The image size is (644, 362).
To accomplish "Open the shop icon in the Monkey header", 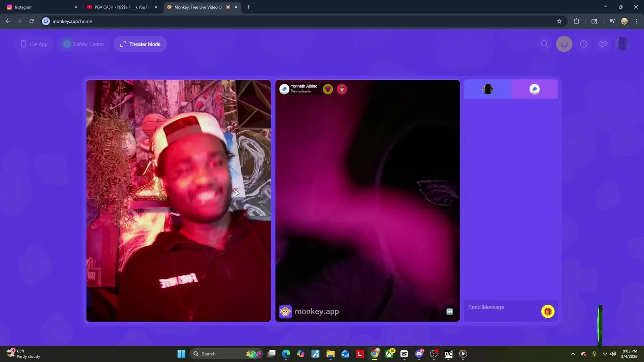I will [x=564, y=44].
